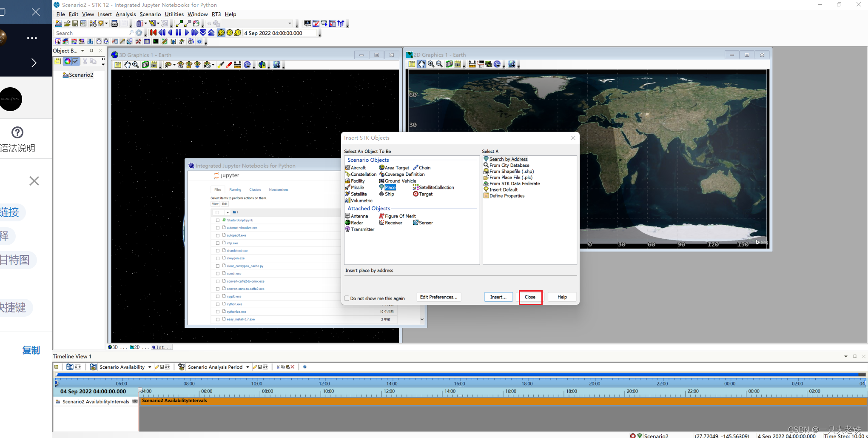Toggle visibility of Scenario2 AvailabilityIntervals row

(x=135, y=401)
